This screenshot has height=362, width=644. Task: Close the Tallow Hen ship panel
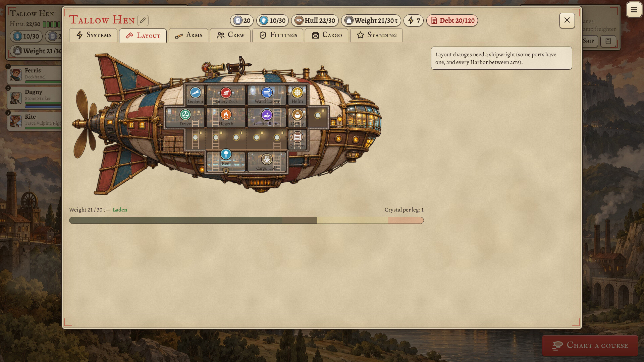pos(567,20)
